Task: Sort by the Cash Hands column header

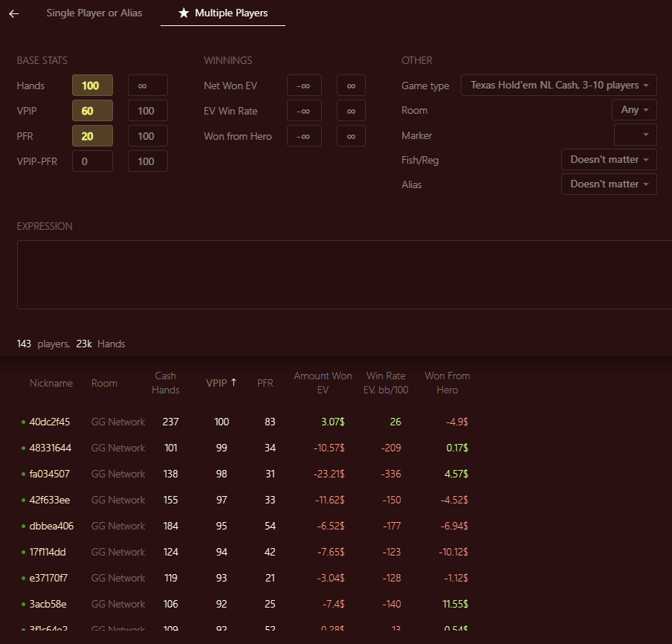Action: [166, 383]
